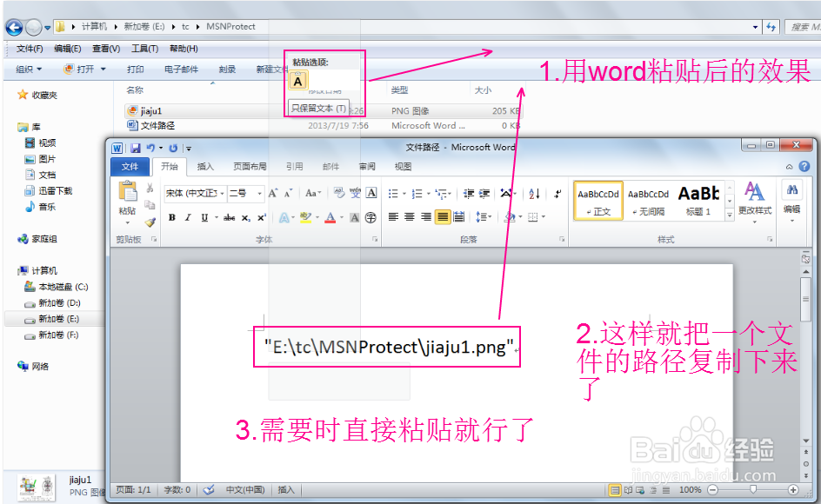Image resolution: width=821 pixels, height=504 pixels.
Task: Click the spelling check icon in Word status bar
Action: (x=209, y=490)
